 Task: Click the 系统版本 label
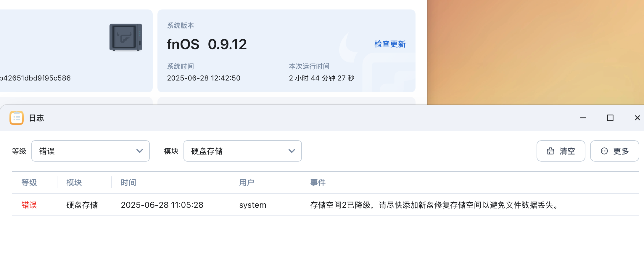click(x=181, y=25)
